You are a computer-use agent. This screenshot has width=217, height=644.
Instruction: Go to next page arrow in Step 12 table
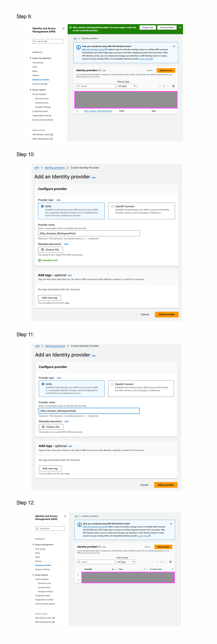point(165,562)
